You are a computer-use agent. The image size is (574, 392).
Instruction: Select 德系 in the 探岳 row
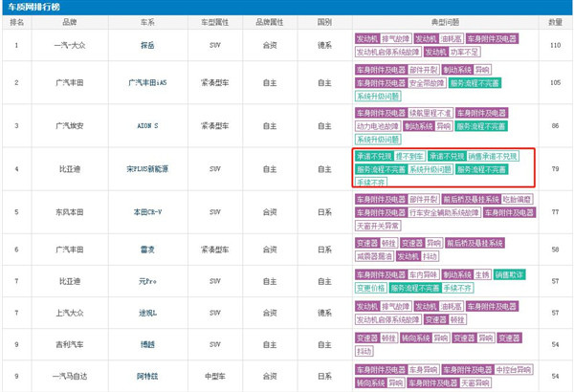click(324, 45)
